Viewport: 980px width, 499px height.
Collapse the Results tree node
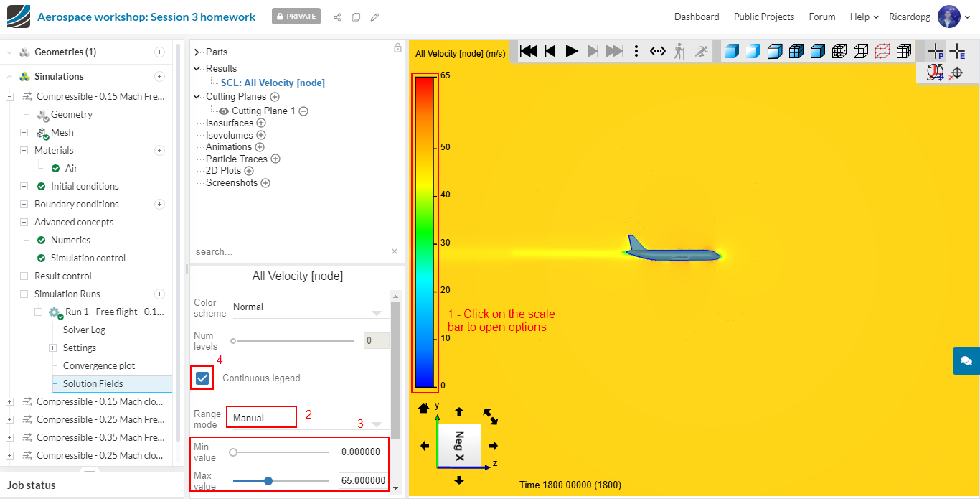tap(197, 68)
